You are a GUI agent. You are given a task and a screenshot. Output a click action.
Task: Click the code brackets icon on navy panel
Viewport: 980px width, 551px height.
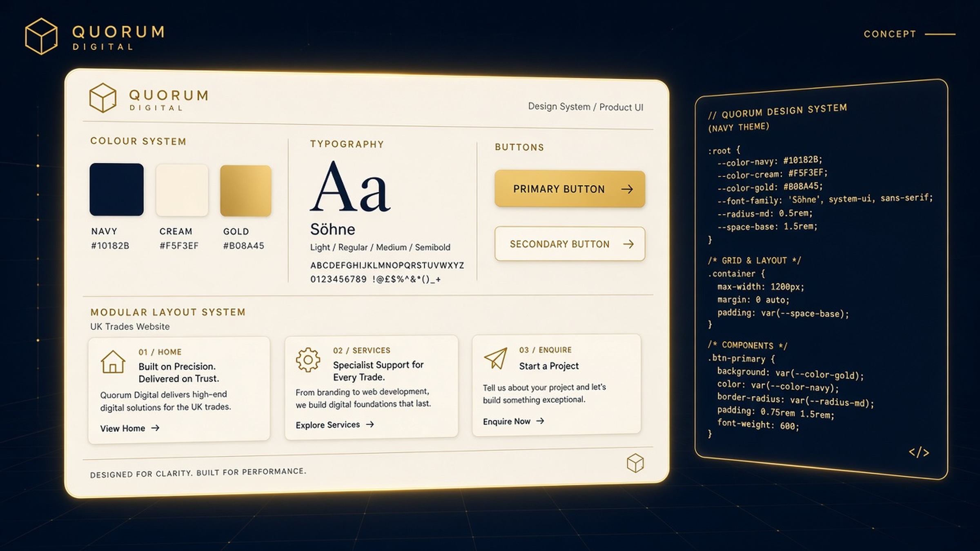[919, 452]
